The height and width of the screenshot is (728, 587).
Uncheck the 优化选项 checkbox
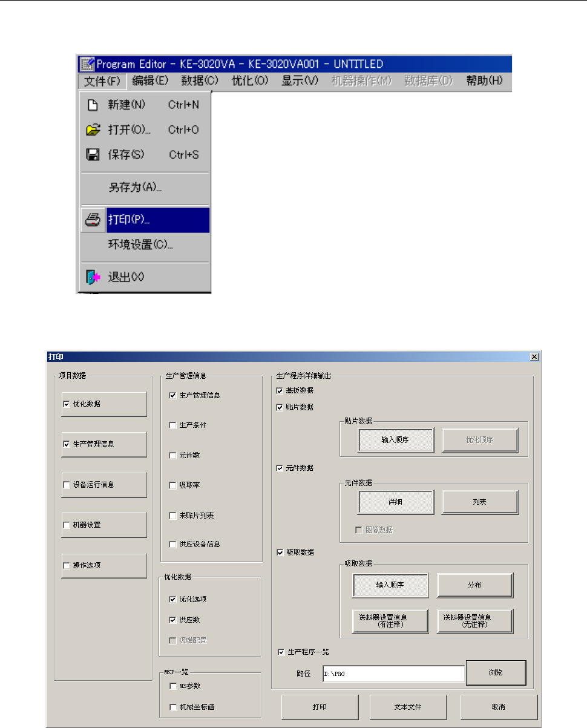pos(173,599)
